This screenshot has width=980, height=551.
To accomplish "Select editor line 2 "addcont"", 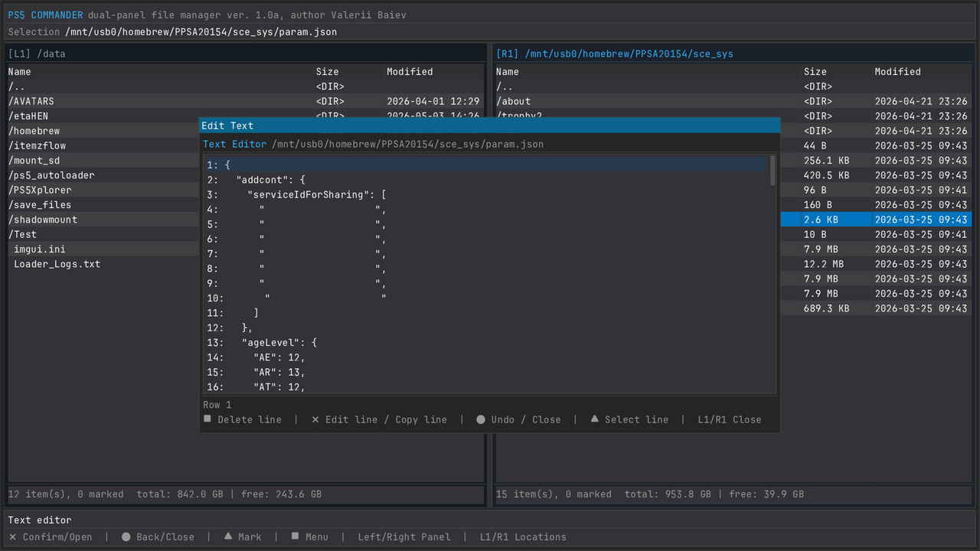I will tap(485, 180).
